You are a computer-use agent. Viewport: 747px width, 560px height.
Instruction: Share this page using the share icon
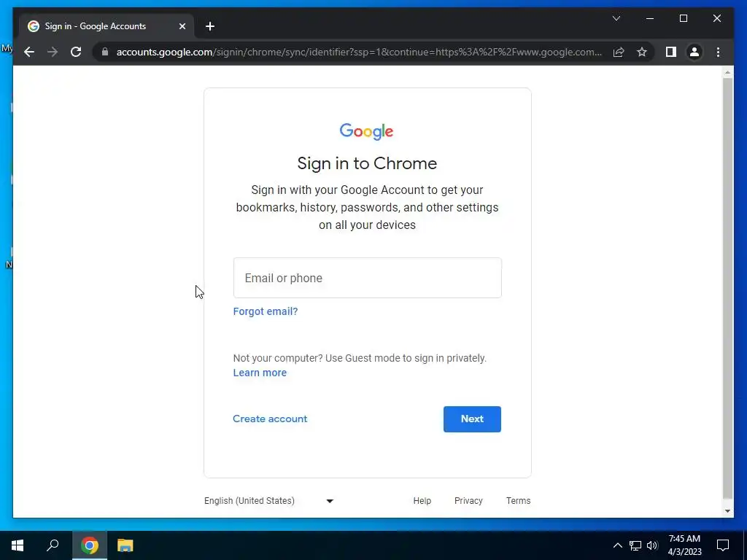(619, 52)
